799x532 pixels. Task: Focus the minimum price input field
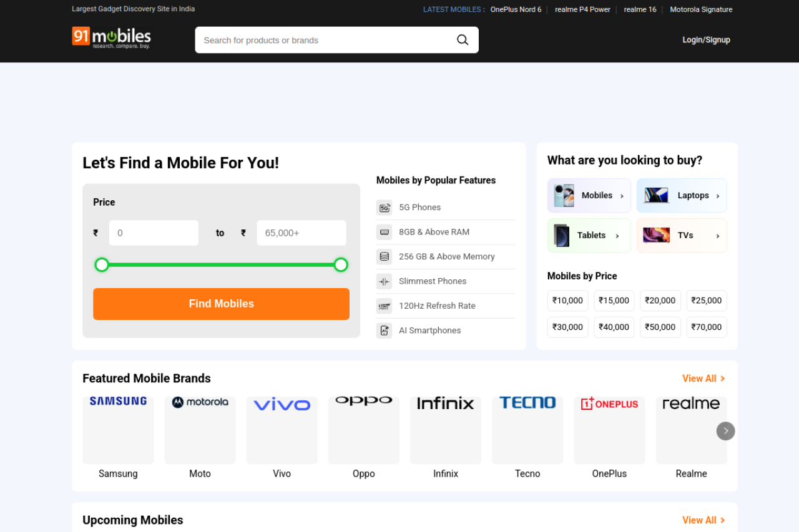click(x=154, y=233)
